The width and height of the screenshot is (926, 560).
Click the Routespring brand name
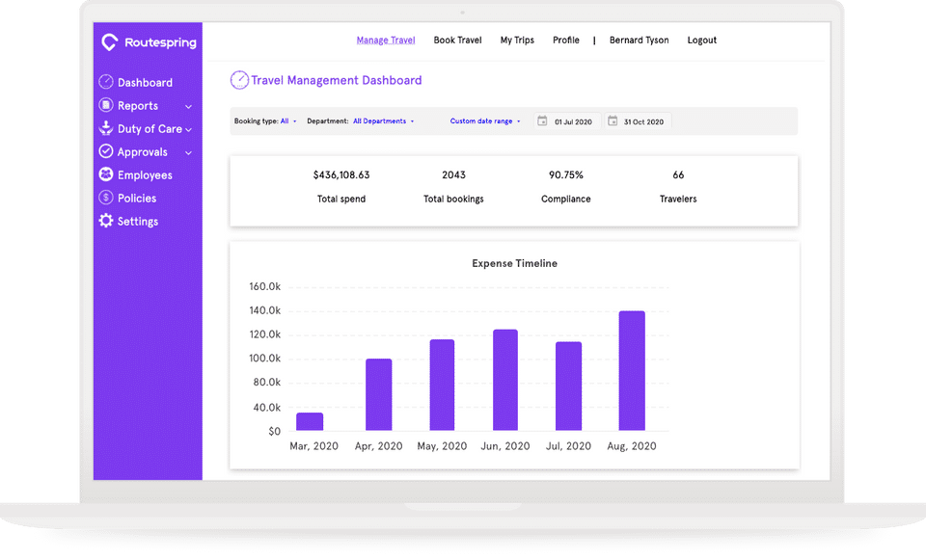tap(160, 42)
